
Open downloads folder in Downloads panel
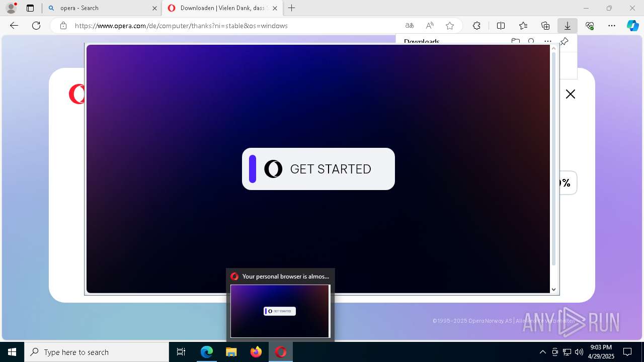pos(515,41)
